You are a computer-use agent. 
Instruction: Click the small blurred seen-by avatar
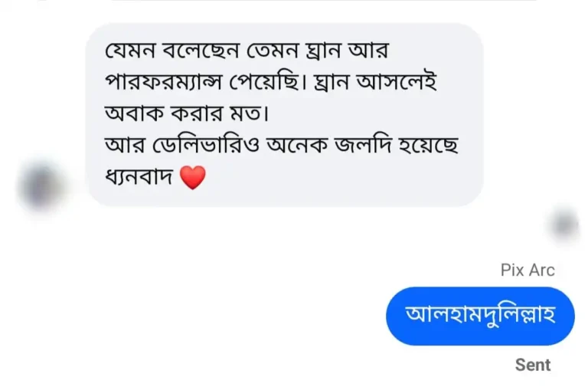(x=564, y=225)
